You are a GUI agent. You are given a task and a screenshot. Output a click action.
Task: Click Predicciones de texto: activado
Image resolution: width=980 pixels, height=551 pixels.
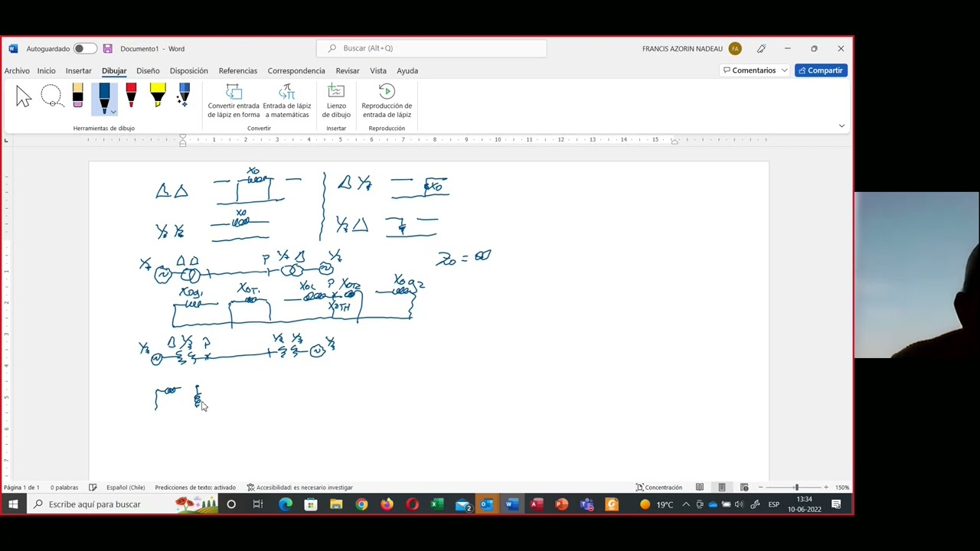[x=195, y=487]
